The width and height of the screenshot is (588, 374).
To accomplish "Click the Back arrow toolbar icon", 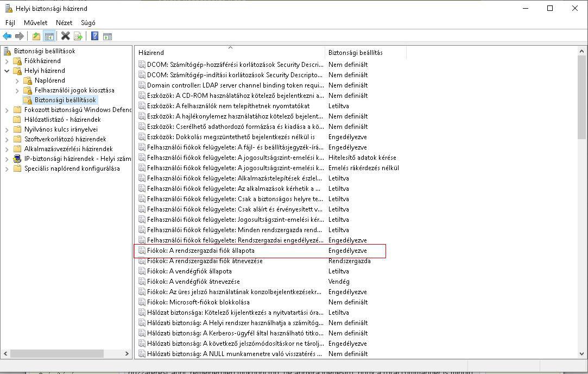I will pos(7,36).
